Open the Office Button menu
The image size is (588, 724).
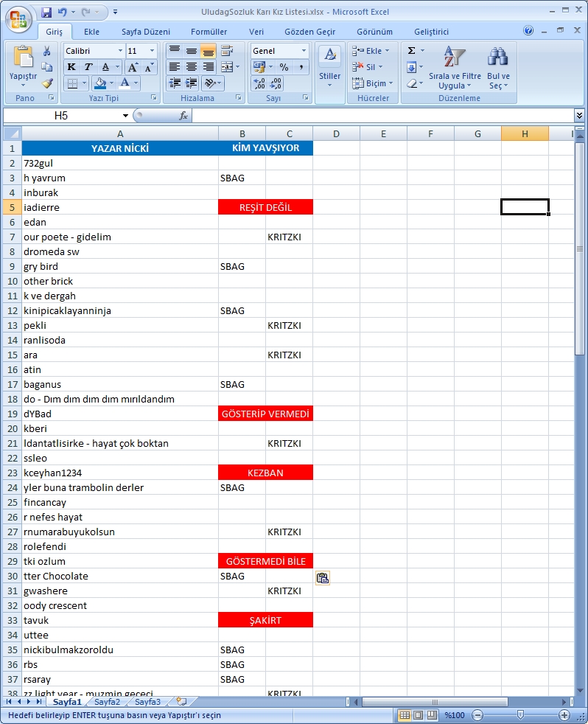tap(18, 19)
